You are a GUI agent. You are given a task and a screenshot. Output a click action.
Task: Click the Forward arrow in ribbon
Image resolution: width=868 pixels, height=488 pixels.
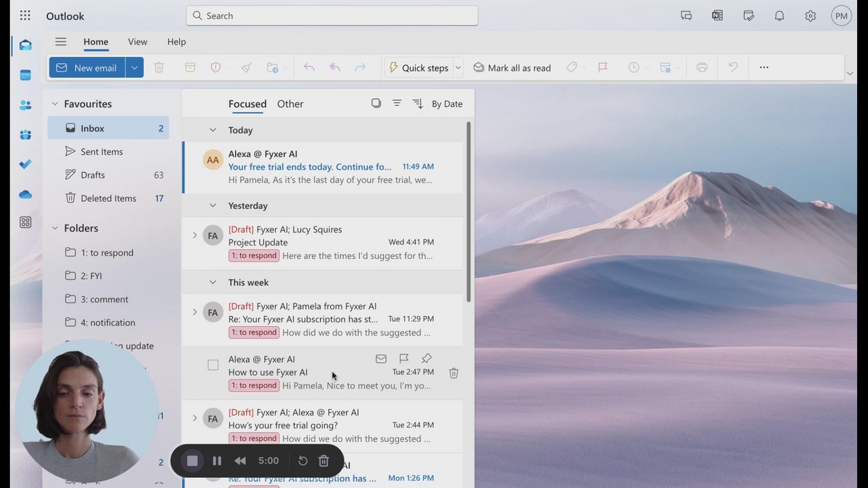[x=360, y=68]
